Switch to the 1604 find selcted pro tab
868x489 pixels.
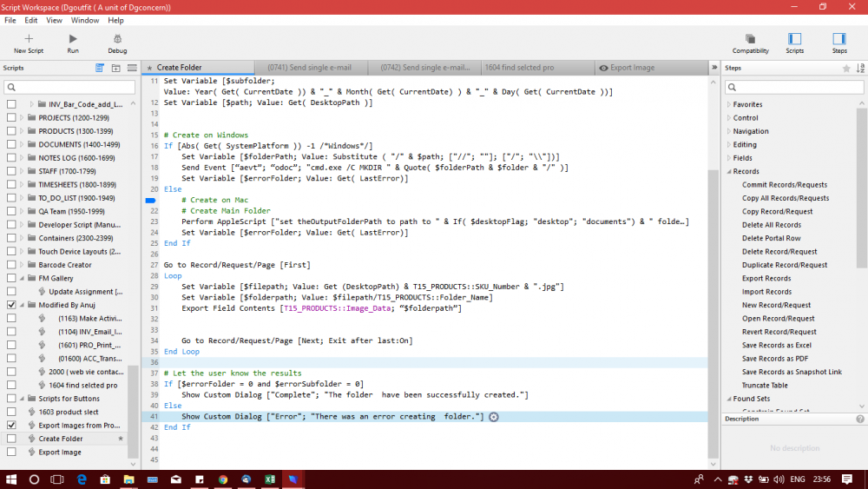click(519, 68)
